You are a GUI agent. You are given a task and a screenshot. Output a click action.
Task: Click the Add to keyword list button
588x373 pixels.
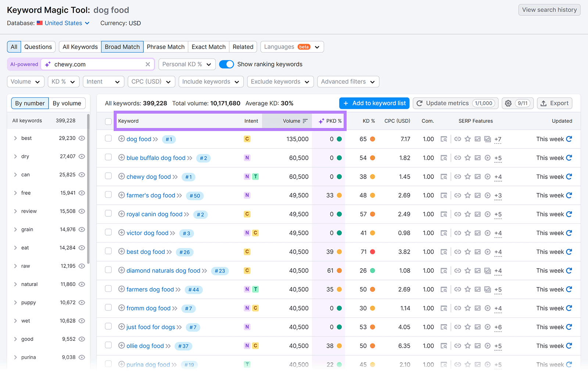coord(374,103)
